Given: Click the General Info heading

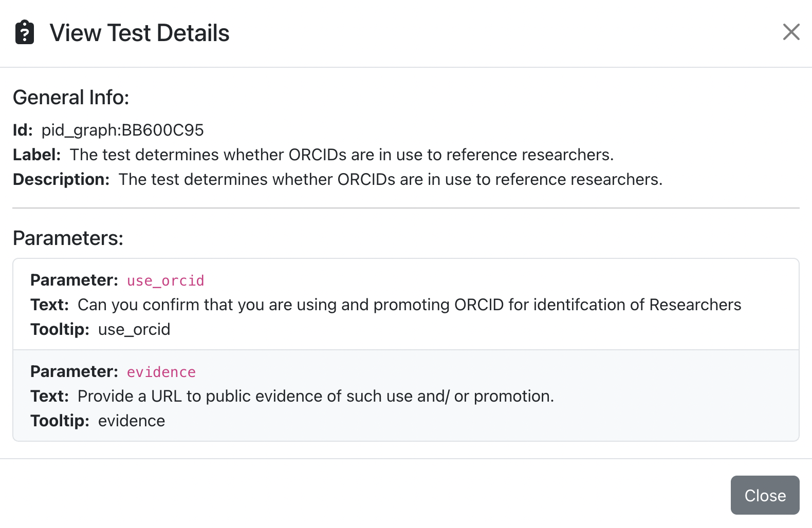Looking at the screenshot, I should 71,97.
